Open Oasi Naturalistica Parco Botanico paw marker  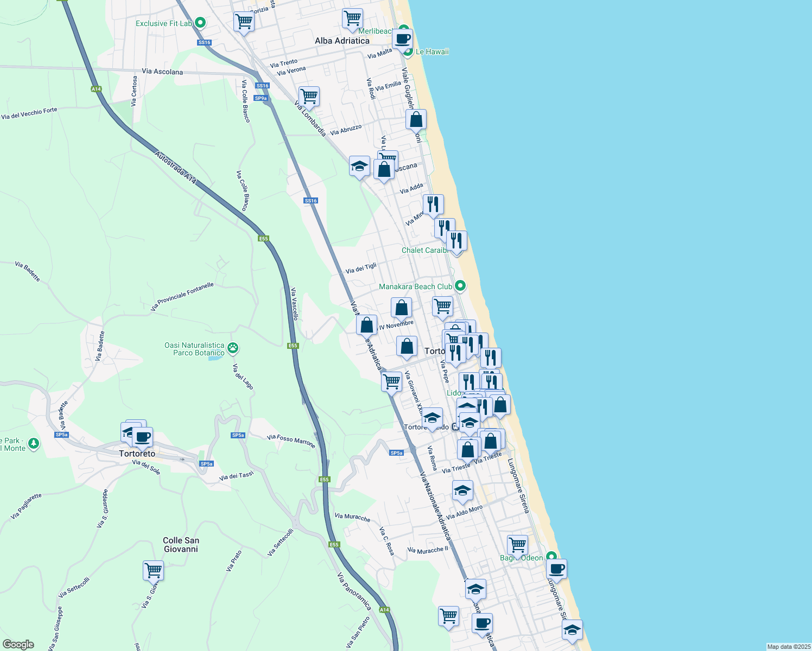coord(233,348)
